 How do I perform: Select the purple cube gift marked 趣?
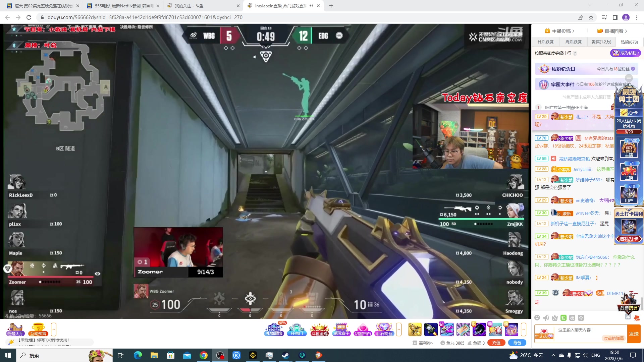[x=512, y=329]
